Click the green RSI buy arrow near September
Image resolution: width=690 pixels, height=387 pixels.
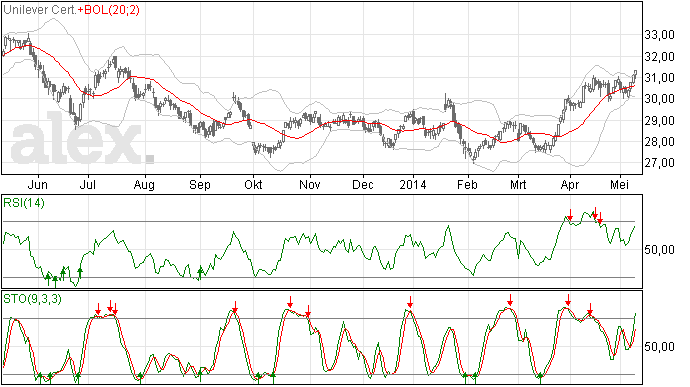[200, 273]
